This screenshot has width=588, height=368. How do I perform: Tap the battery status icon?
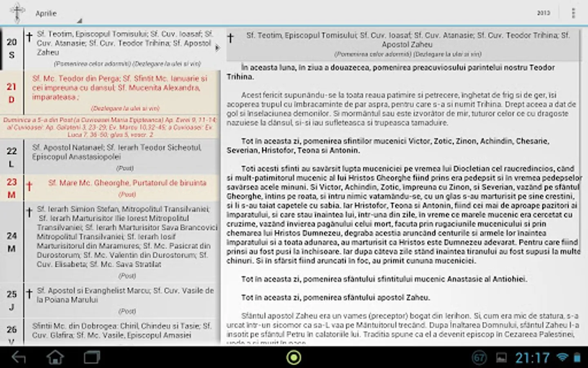pyautogui.click(x=577, y=358)
